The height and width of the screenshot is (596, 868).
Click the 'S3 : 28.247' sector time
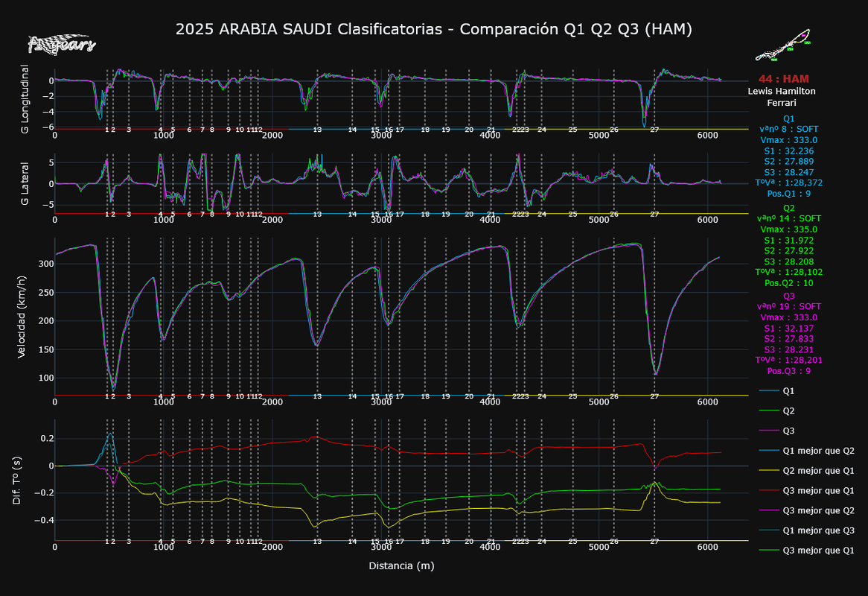tap(789, 172)
